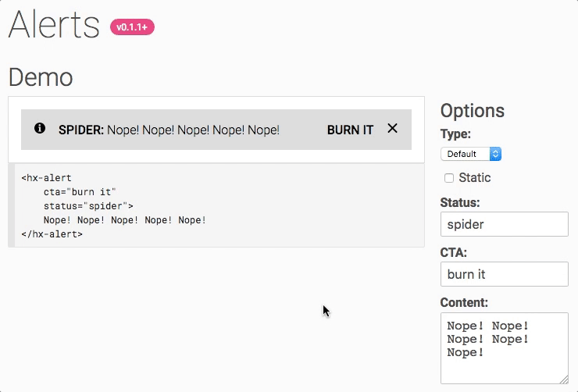Focus the Status input containing spider
578x392 pixels.
pyautogui.click(x=504, y=224)
